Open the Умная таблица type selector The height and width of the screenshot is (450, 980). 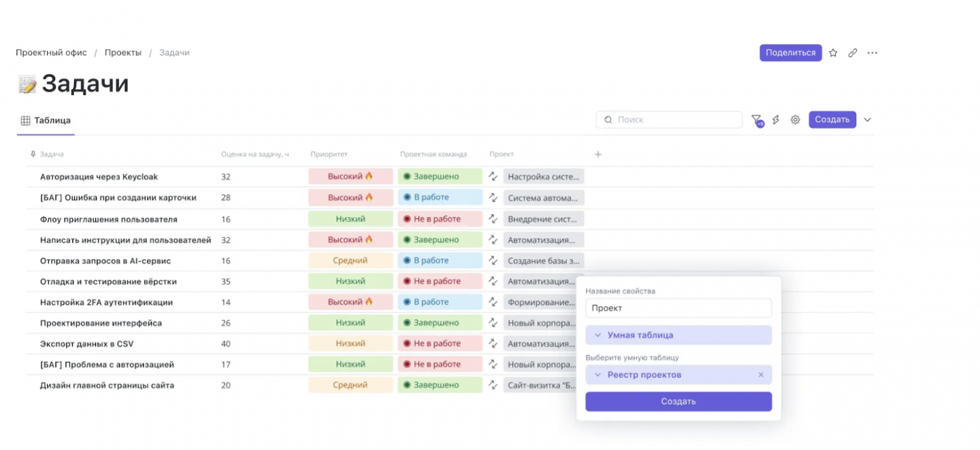[678, 335]
